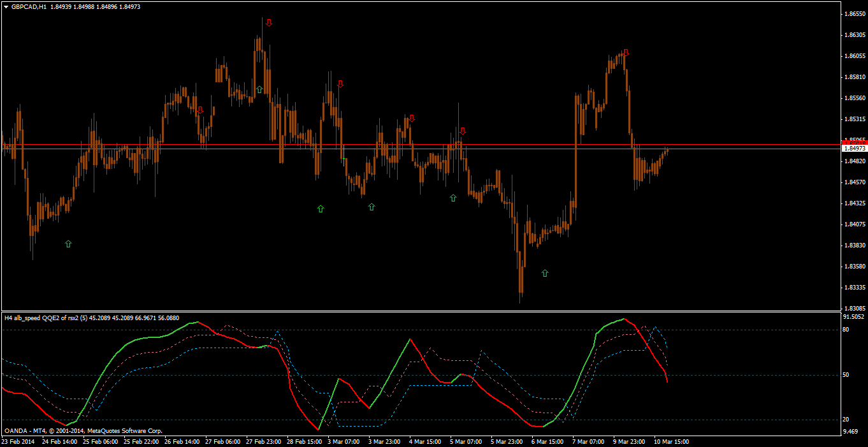Click the 25 Feb 06:00 time axis label

tap(101, 441)
